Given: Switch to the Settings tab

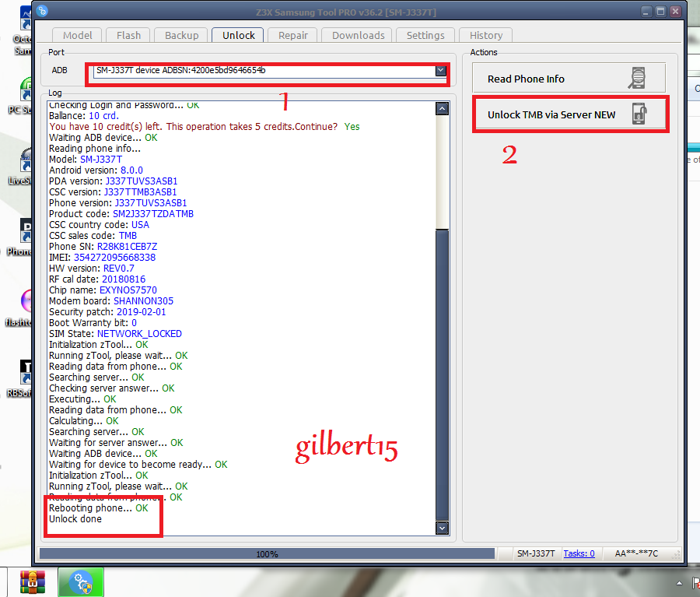Looking at the screenshot, I should pyautogui.click(x=425, y=35).
